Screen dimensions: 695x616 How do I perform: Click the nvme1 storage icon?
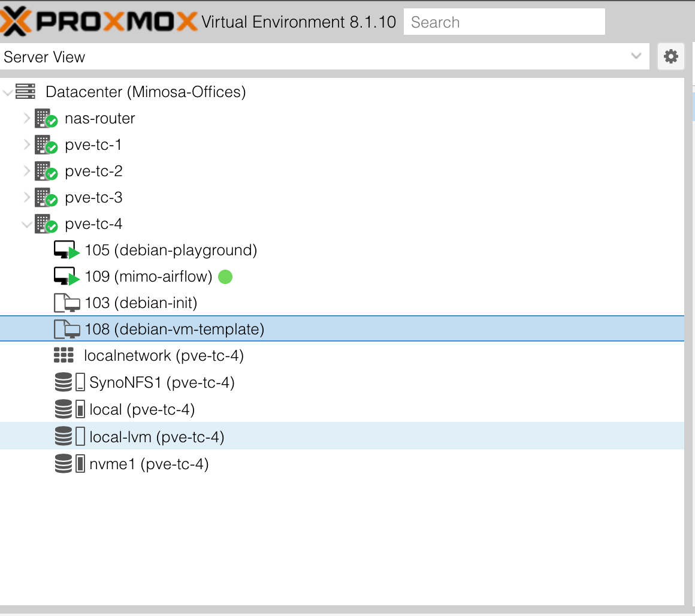click(64, 464)
